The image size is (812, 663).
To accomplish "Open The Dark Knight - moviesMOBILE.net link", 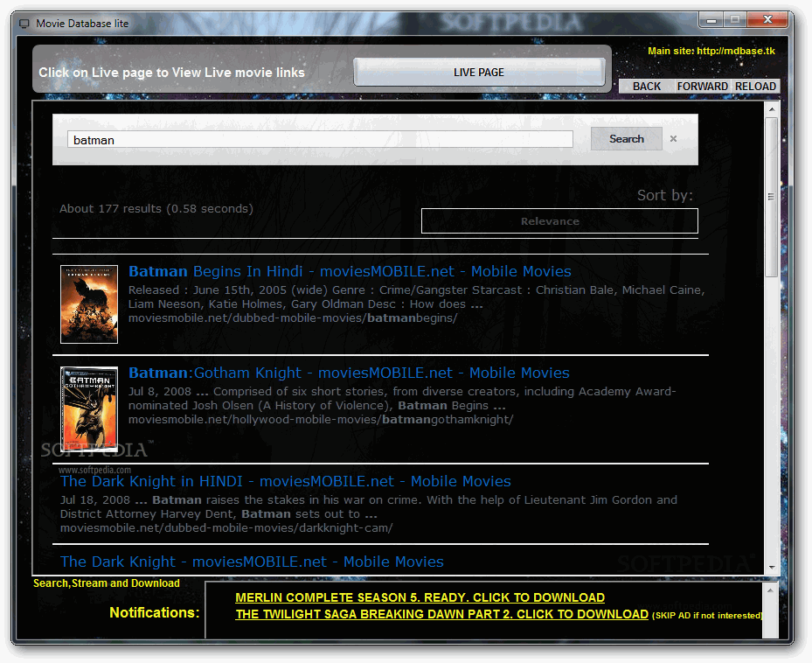I will 252,562.
